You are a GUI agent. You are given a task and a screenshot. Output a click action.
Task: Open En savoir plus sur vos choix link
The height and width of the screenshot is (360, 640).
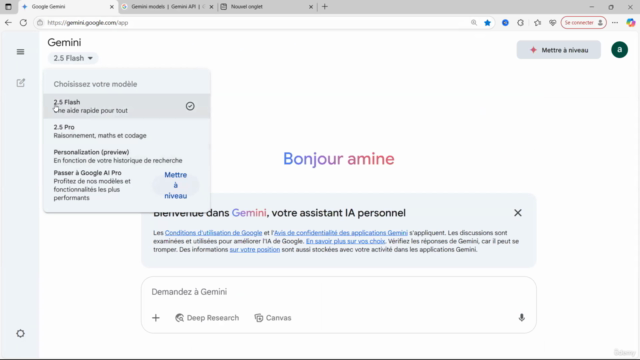[345, 241]
